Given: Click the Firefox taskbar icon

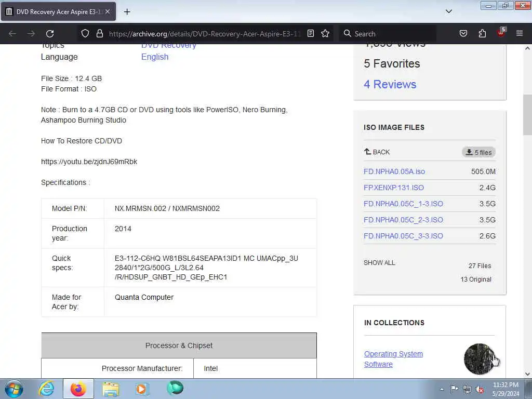Looking at the screenshot, I should point(78,389).
